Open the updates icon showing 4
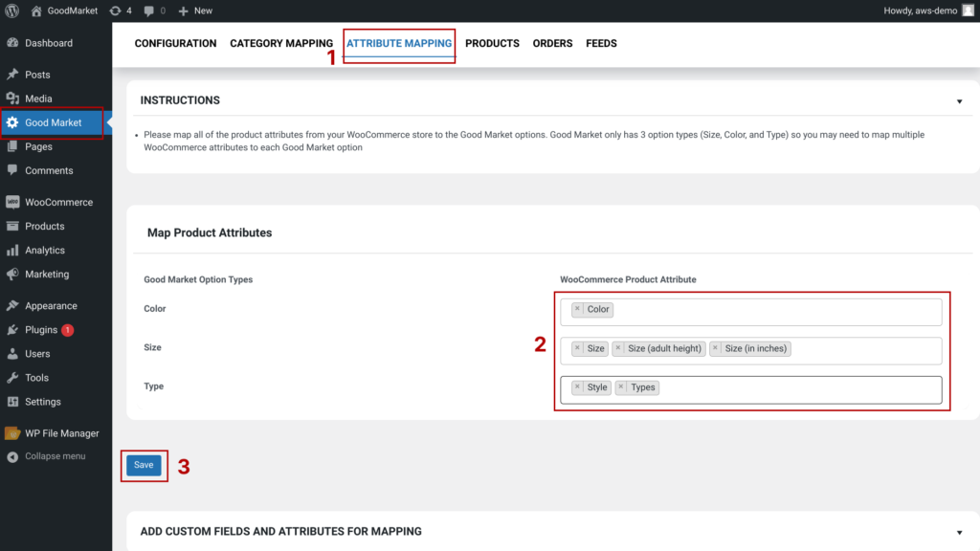Image resolution: width=980 pixels, height=551 pixels. coord(121,11)
